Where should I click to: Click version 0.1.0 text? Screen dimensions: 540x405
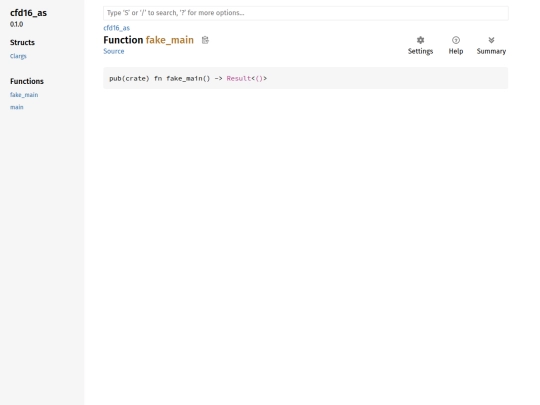click(x=17, y=24)
